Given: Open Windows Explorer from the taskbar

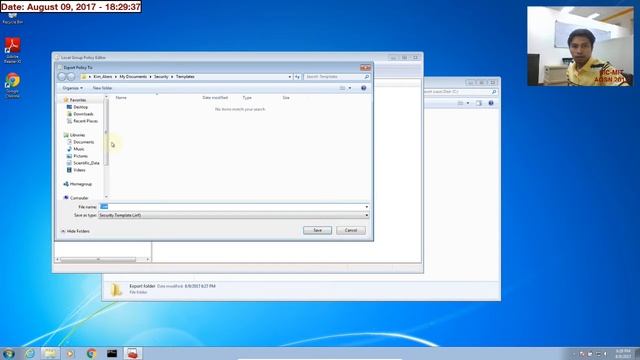Looking at the screenshot, I should click(x=50, y=353).
